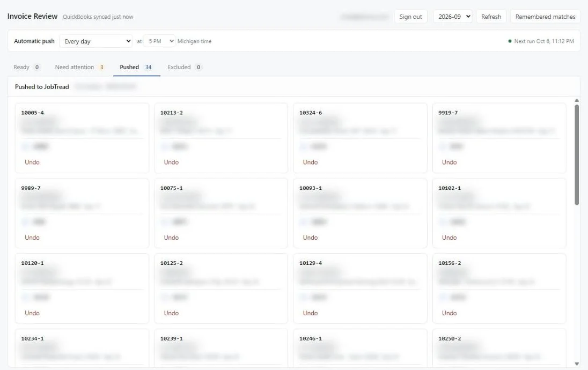Click the Refresh button
This screenshot has height=370, width=588.
491,17
